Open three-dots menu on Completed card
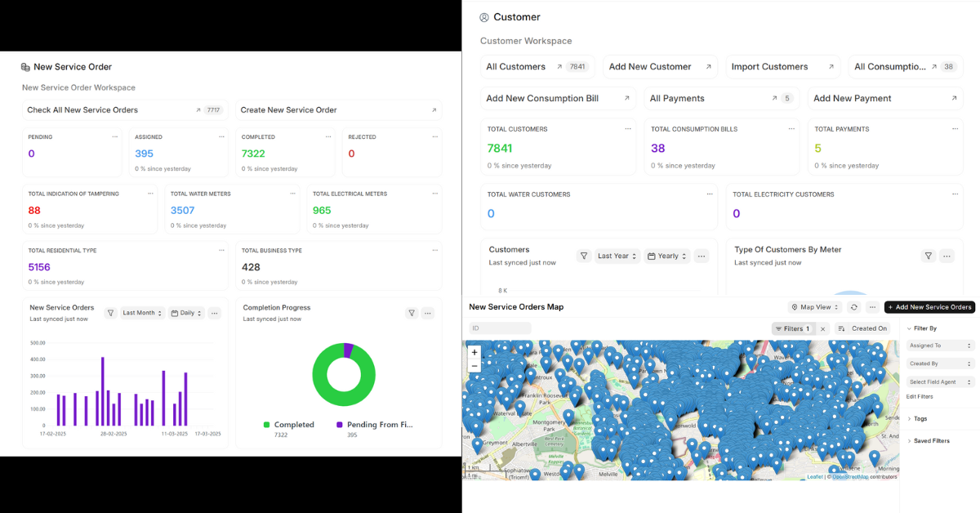 point(327,137)
